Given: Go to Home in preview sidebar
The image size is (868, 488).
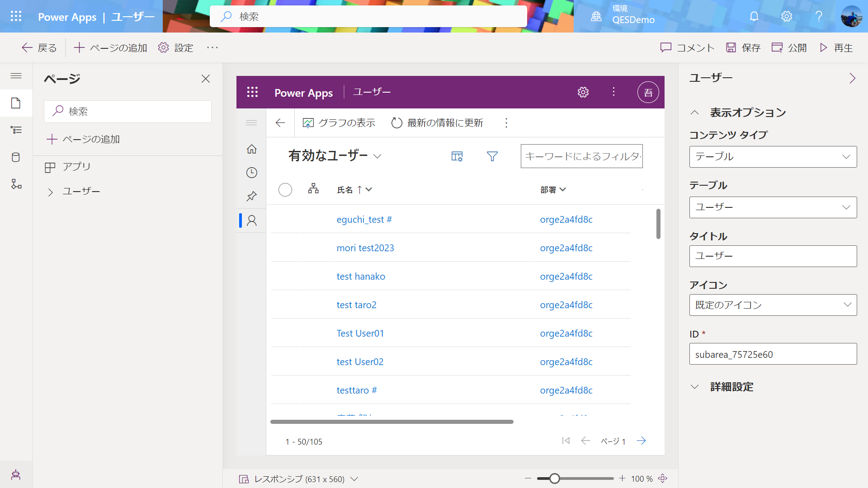Looking at the screenshot, I should coord(252,149).
